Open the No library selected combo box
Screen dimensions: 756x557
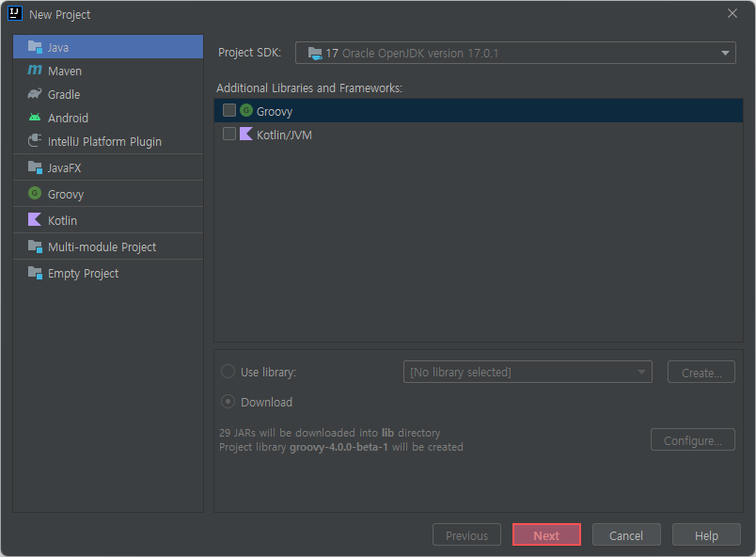coord(528,372)
